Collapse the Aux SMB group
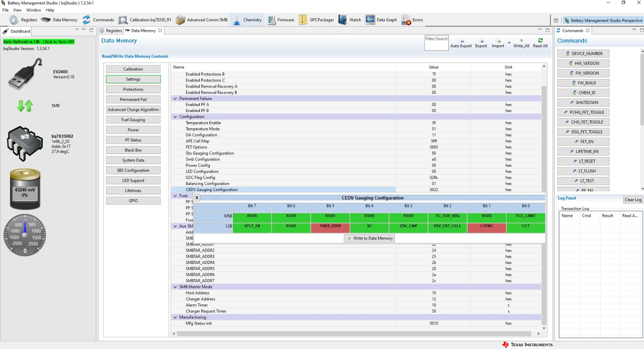The height and width of the screenshot is (349, 644). click(175, 226)
